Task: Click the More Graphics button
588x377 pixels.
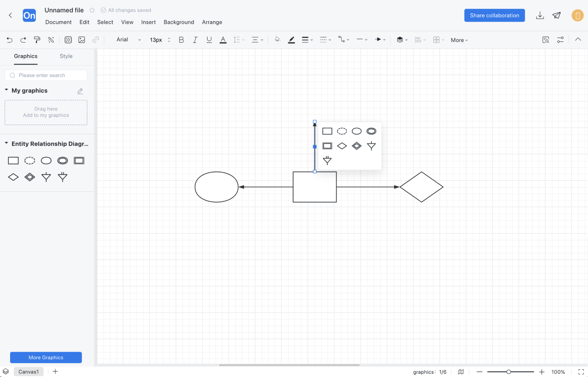Action: pos(46,357)
